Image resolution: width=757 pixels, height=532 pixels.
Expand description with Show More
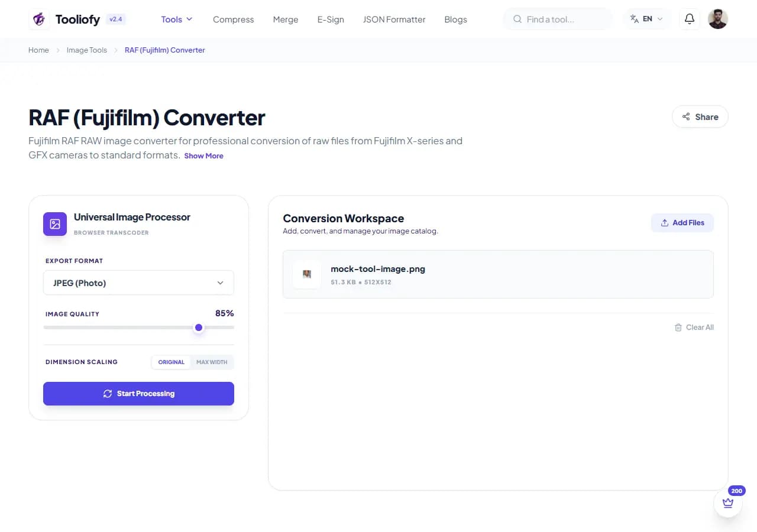click(203, 156)
